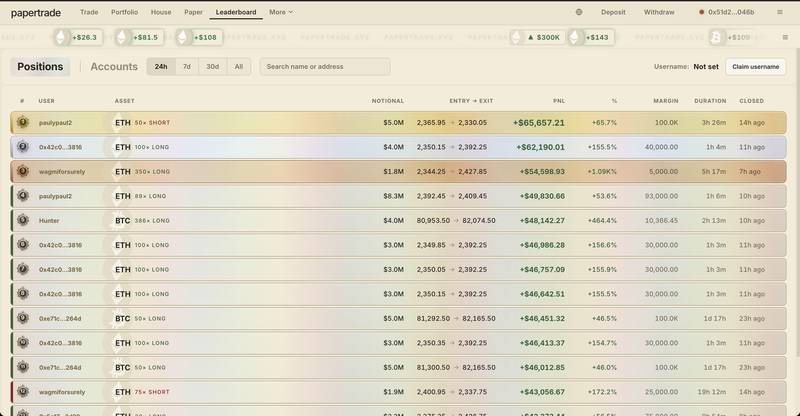Click the ETH icon on the +$143 ticker chip
The image size is (800, 416).
pyautogui.click(x=576, y=37)
